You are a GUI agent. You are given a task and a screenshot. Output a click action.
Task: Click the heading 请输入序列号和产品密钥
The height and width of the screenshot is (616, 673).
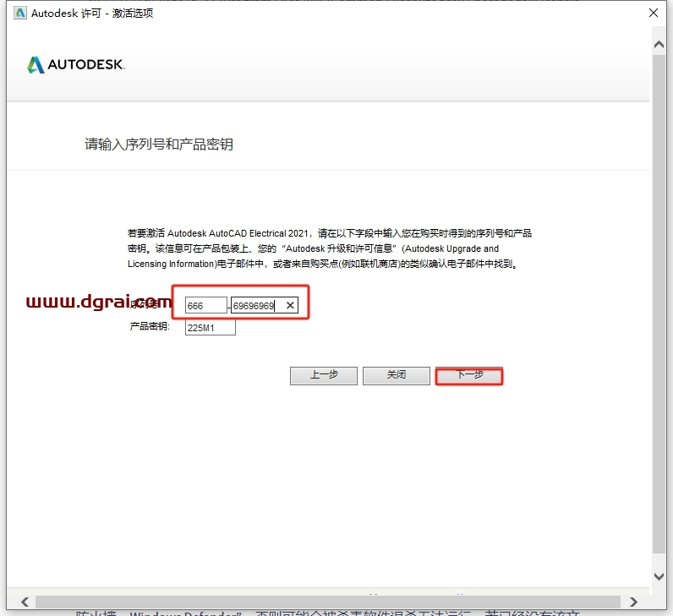(159, 144)
